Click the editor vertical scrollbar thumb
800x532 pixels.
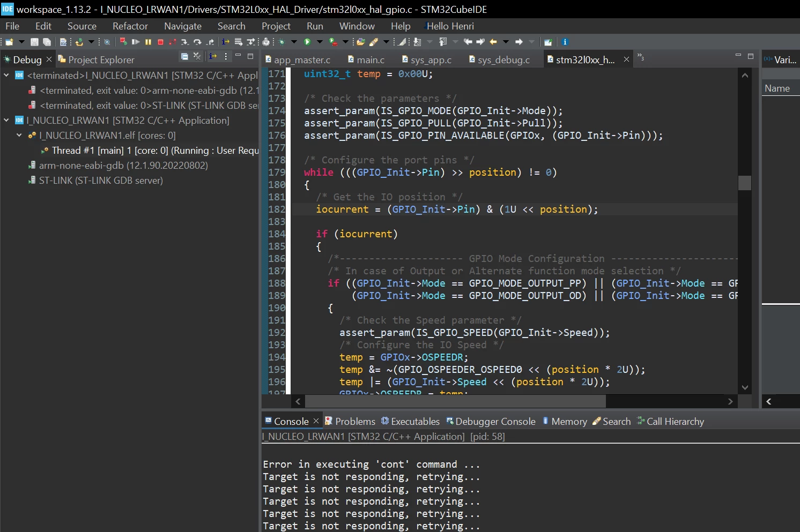click(745, 183)
